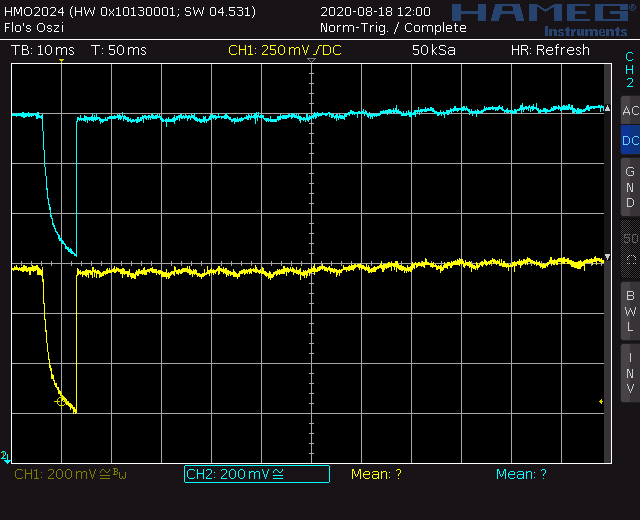Click the 50 kSa sample rate readout
This screenshot has height=520, width=640.
click(x=433, y=50)
